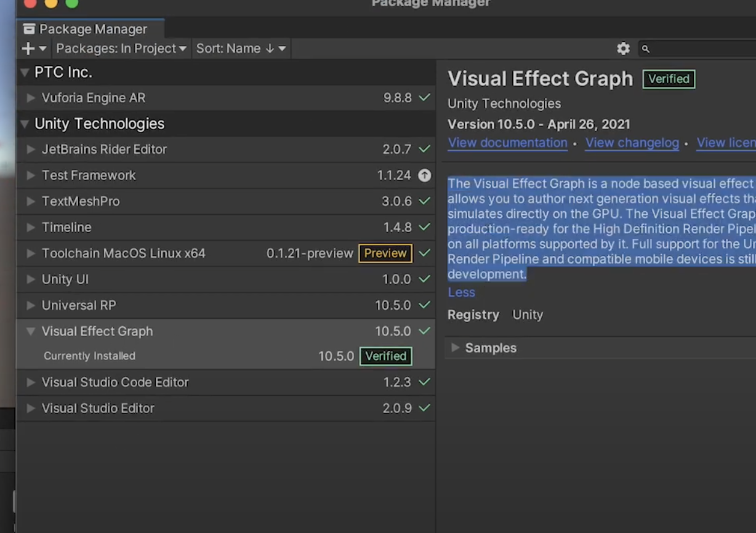Expand the Test Framework versions arrow
The image size is (756, 533).
(x=30, y=175)
